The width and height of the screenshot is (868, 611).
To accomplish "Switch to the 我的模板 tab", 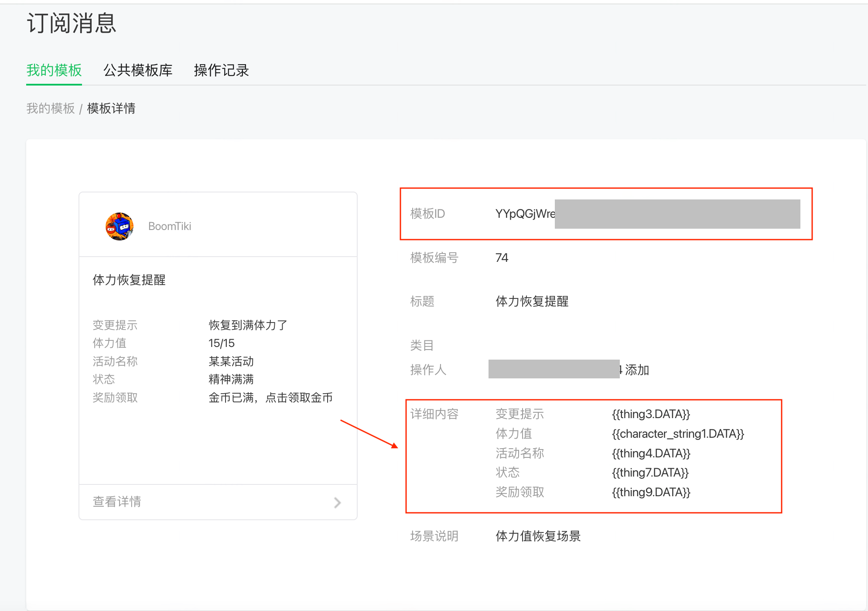I will click(54, 70).
